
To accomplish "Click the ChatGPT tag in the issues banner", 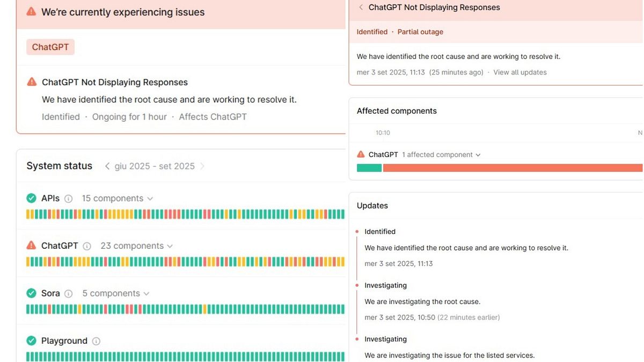I will coord(50,47).
